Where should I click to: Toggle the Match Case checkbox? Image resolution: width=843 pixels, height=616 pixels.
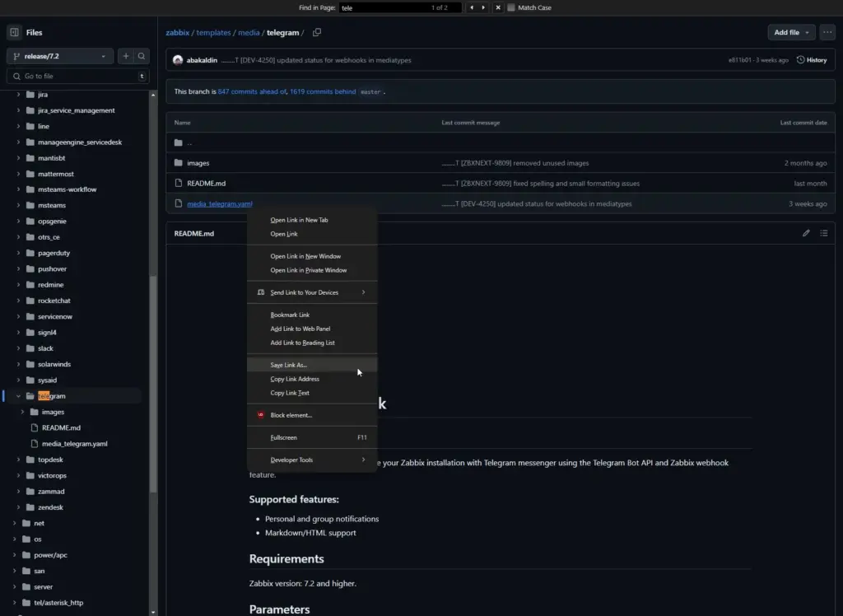pyautogui.click(x=511, y=7)
